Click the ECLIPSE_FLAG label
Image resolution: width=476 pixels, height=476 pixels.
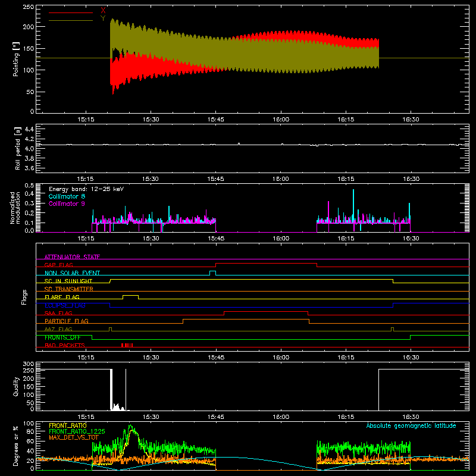point(65,305)
